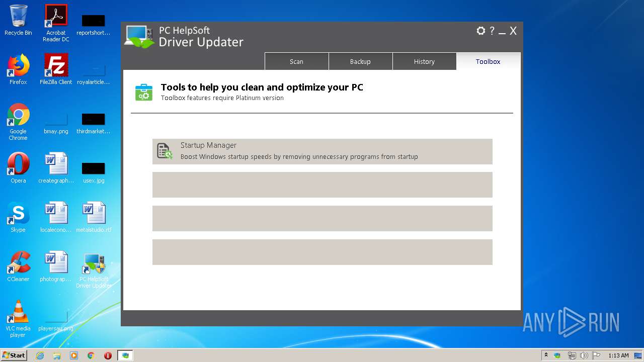
Task: Open settings gear in Driver Updater
Action: [x=481, y=31]
